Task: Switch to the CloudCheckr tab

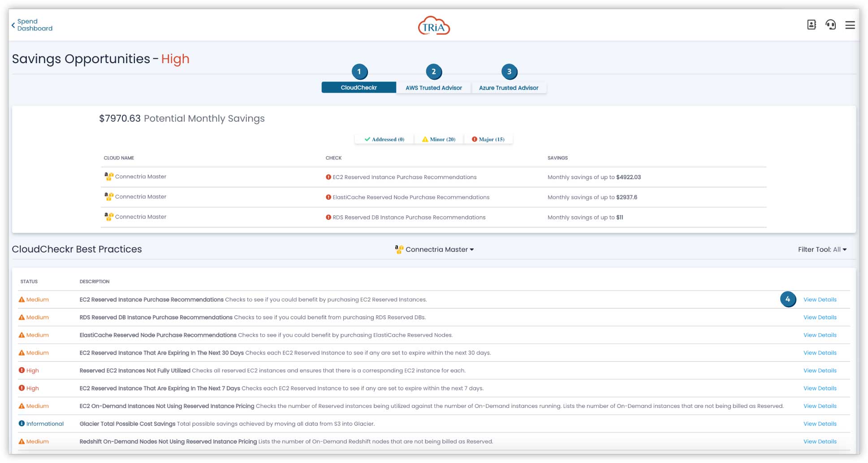Action: click(x=359, y=88)
